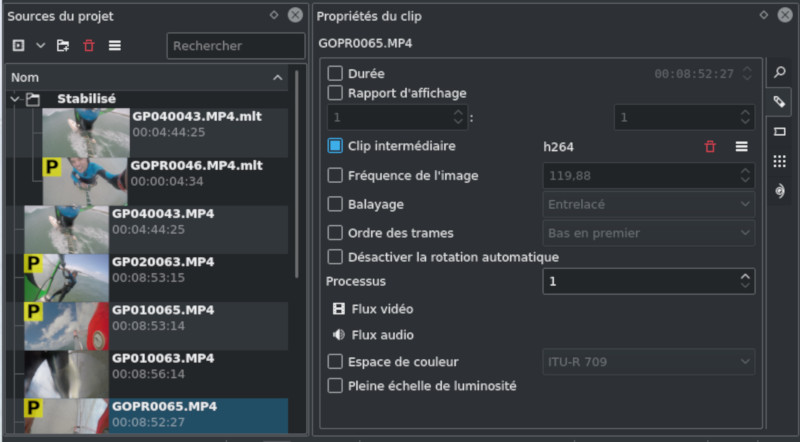Click the add clip icon in Sources toolbar

18,45
